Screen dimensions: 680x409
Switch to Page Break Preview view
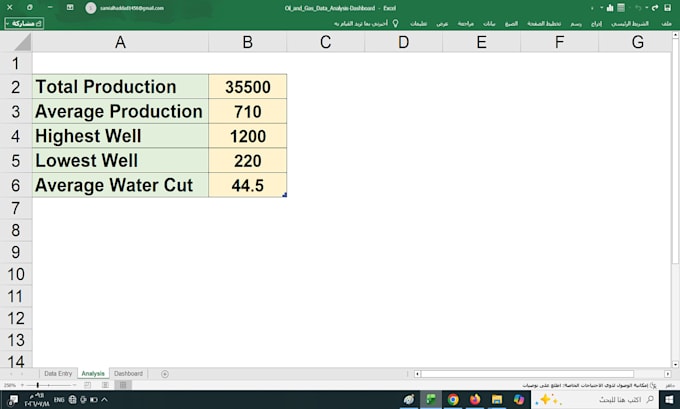point(88,385)
